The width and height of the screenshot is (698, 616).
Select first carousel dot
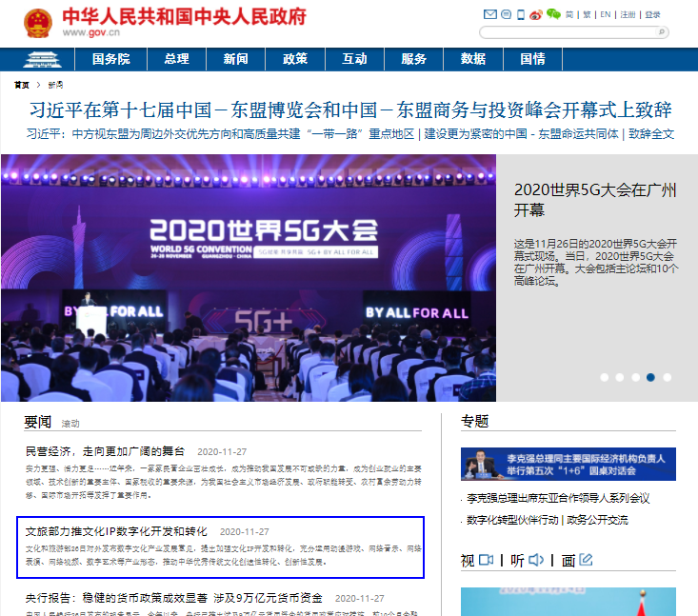coord(604,377)
